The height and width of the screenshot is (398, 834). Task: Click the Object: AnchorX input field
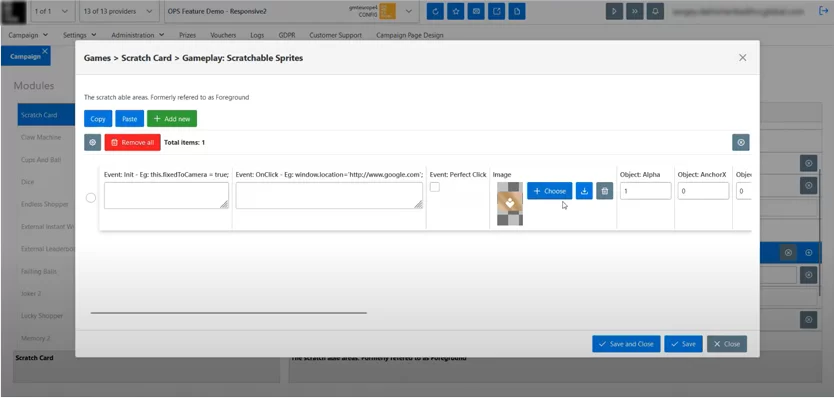(703, 191)
